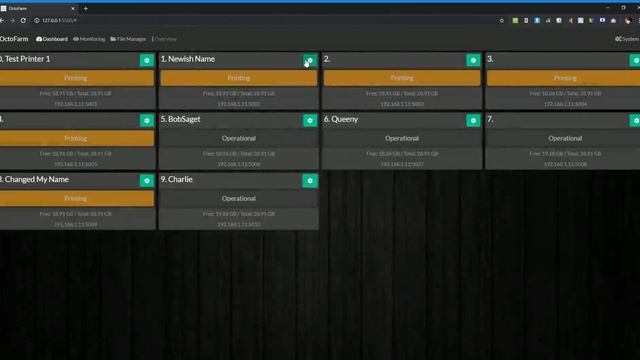Go back in the browser
The image size is (640, 360).
click(x=2, y=20)
